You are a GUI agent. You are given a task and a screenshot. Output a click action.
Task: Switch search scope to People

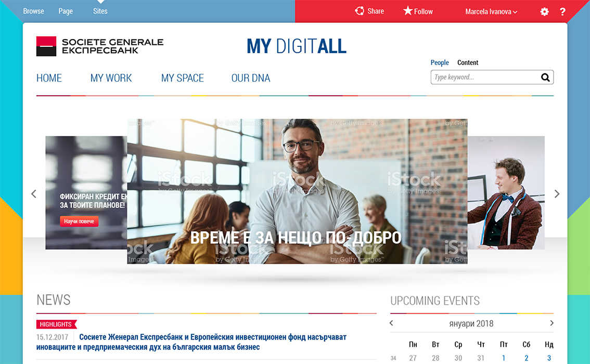(440, 62)
